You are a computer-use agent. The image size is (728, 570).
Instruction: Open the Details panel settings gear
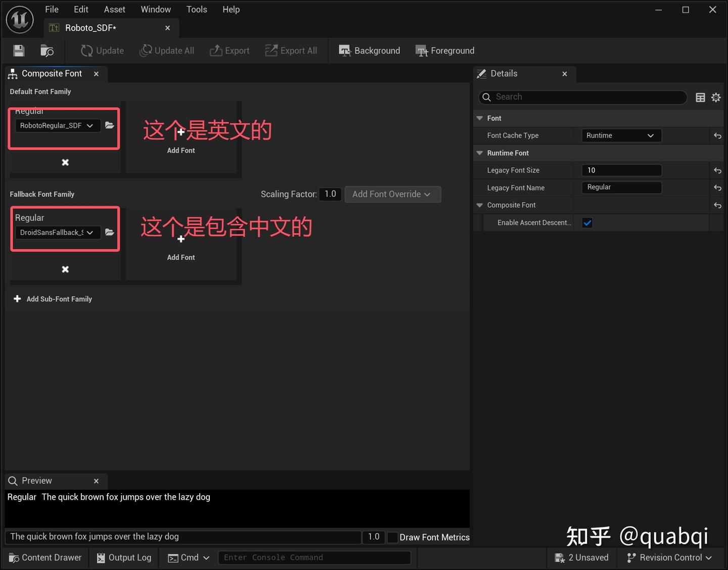[716, 97]
